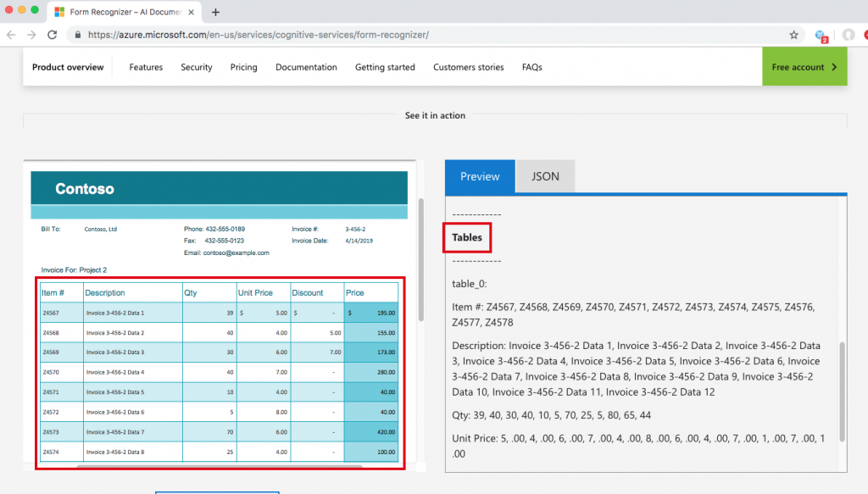
Task: Open the browser profile avatar
Action: point(848,35)
